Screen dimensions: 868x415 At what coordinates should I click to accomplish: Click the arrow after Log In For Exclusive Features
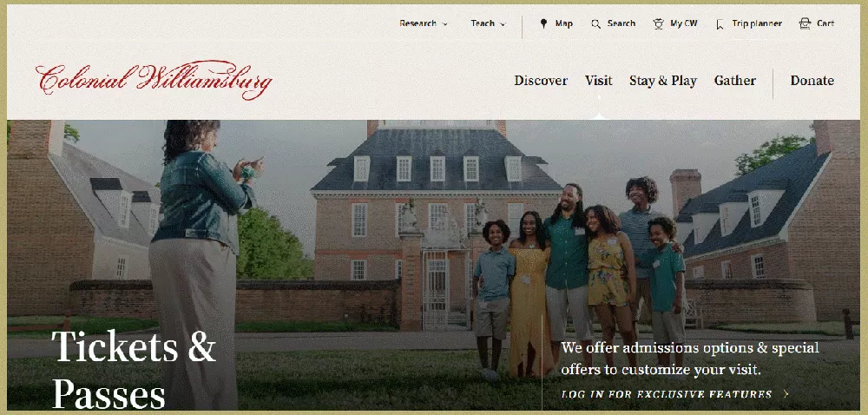pyautogui.click(x=786, y=394)
